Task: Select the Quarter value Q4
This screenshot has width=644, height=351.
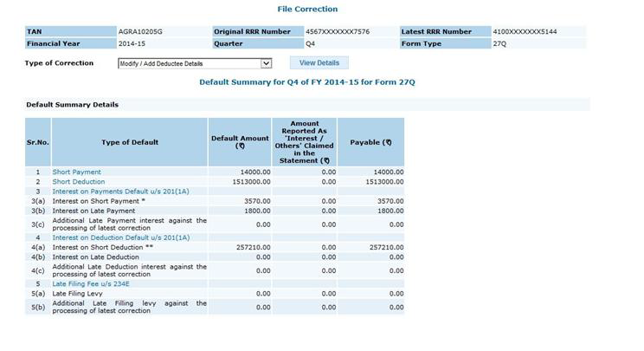Action: pyautogui.click(x=311, y=43)
